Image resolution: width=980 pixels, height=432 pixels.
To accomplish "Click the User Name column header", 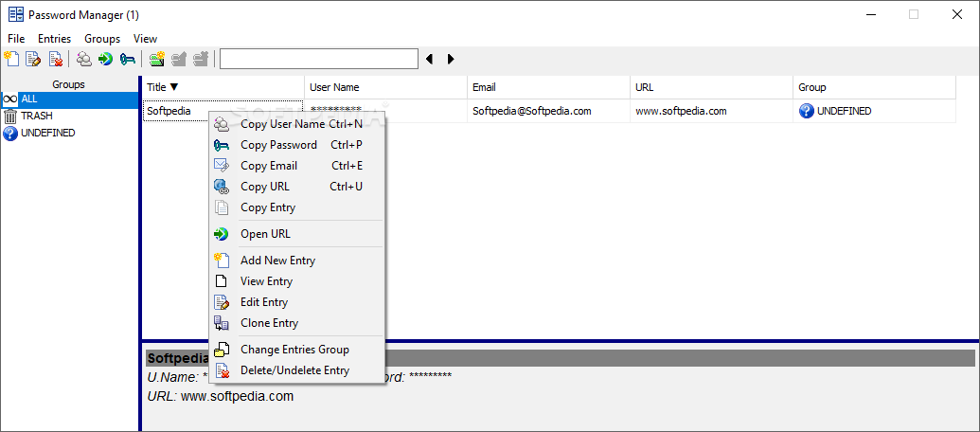I will point(386,87).
